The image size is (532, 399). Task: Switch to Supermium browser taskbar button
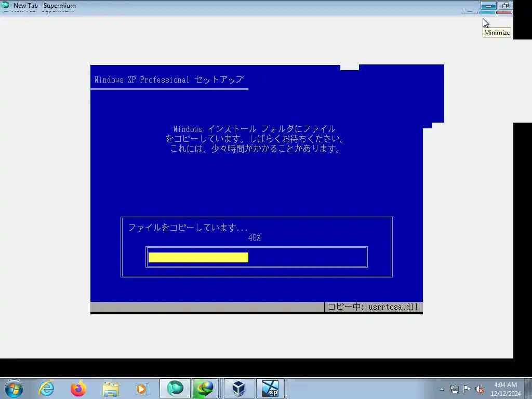[x=175, y=389]
